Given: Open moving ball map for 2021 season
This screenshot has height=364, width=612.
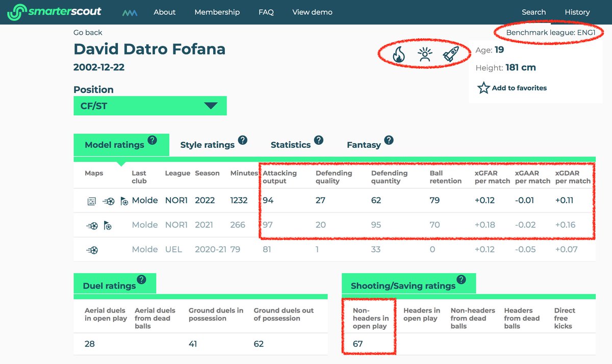Looking at the screenshot, I should (92, 225).
